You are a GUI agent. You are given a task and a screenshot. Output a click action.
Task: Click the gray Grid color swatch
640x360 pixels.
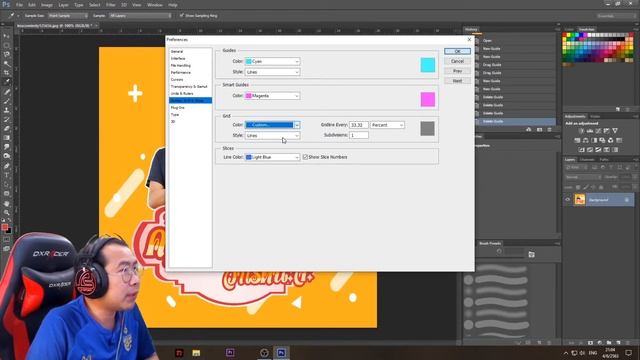click(x=427, y=129)
